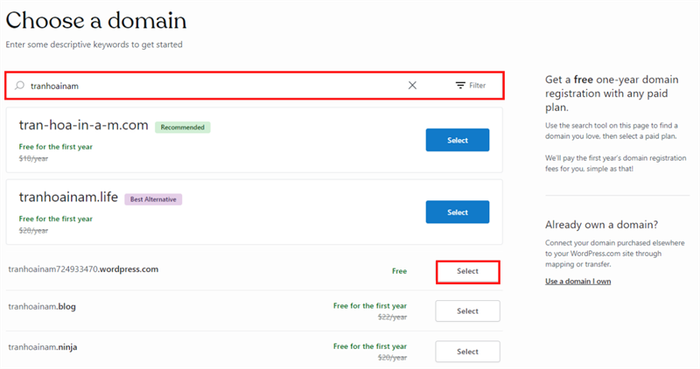Select the tranhoainam.ninja domain

coord(467,352)
